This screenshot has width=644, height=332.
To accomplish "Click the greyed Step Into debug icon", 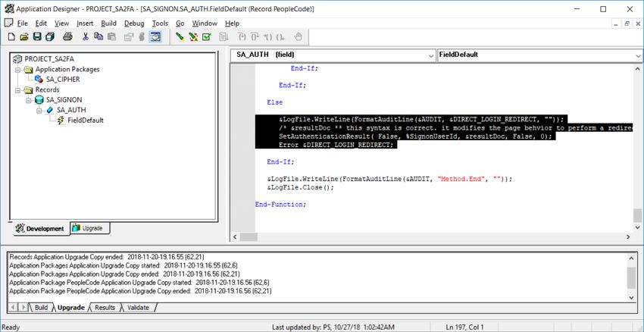I will [x=242, y=37].
